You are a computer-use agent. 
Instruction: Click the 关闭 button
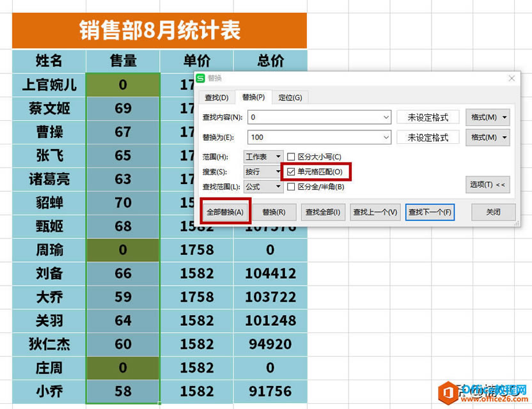pos(494,212)
